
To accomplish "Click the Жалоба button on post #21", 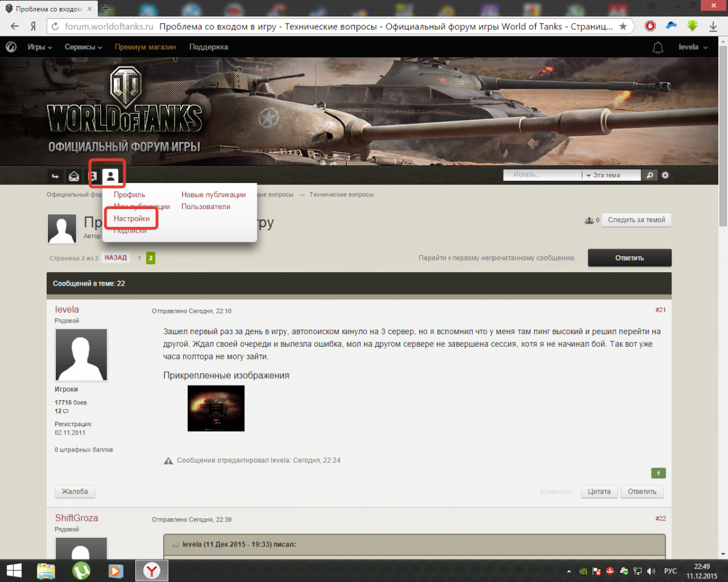I will (x=75, y=492).
